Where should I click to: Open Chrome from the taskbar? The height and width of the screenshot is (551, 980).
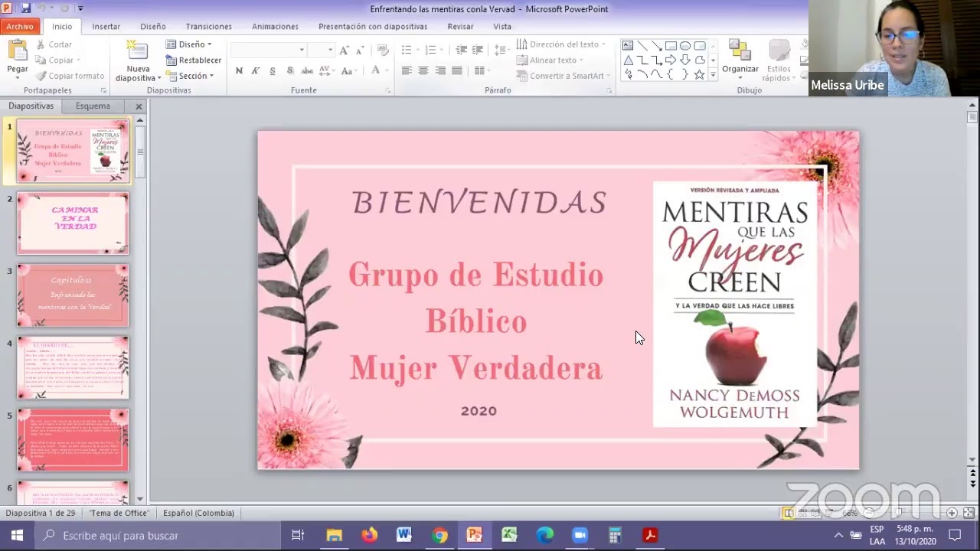pyautogui.click(x=439, y=536)
